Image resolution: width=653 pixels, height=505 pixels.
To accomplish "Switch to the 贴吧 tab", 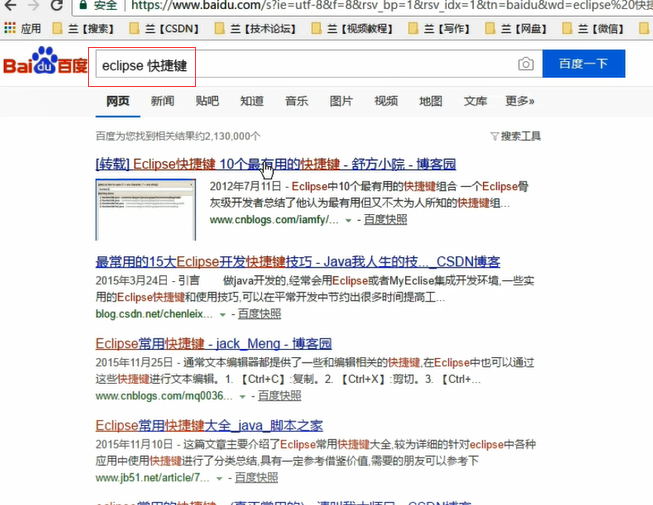I will click(x=207, y=101).
